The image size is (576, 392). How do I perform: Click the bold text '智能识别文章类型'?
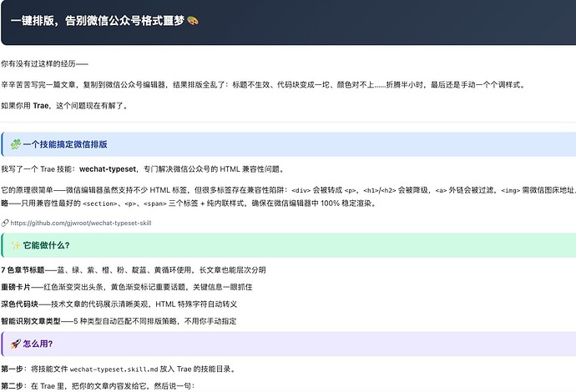(31, 321)
